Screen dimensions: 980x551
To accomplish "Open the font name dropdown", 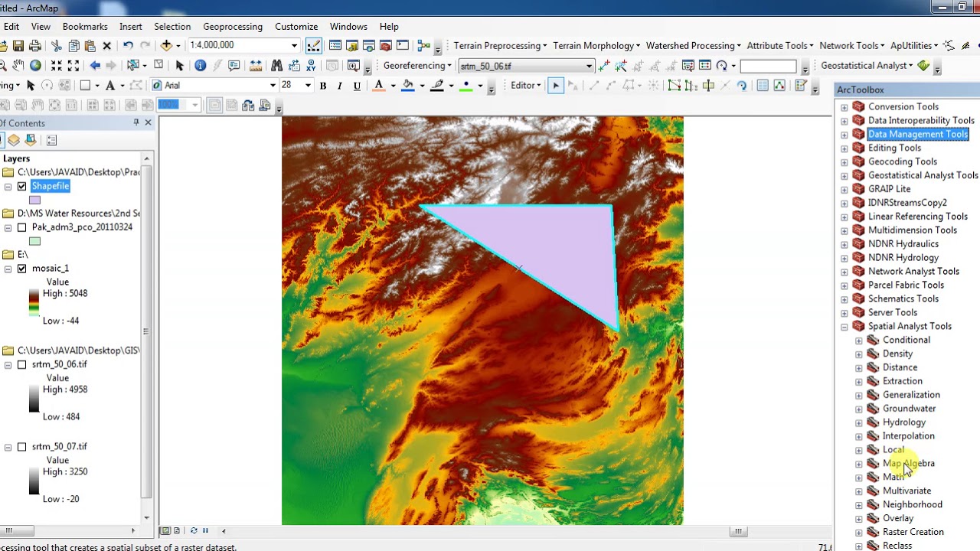I will pos(272,86).
